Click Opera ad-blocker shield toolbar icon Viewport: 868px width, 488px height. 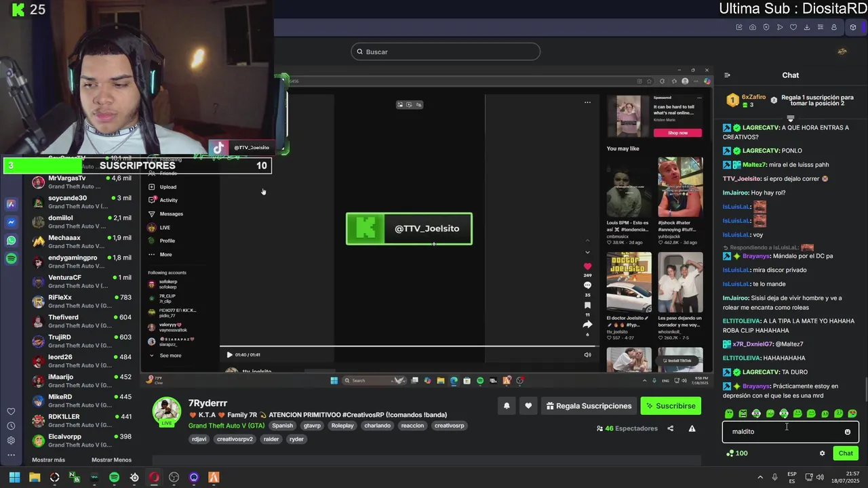click(766, 27)
